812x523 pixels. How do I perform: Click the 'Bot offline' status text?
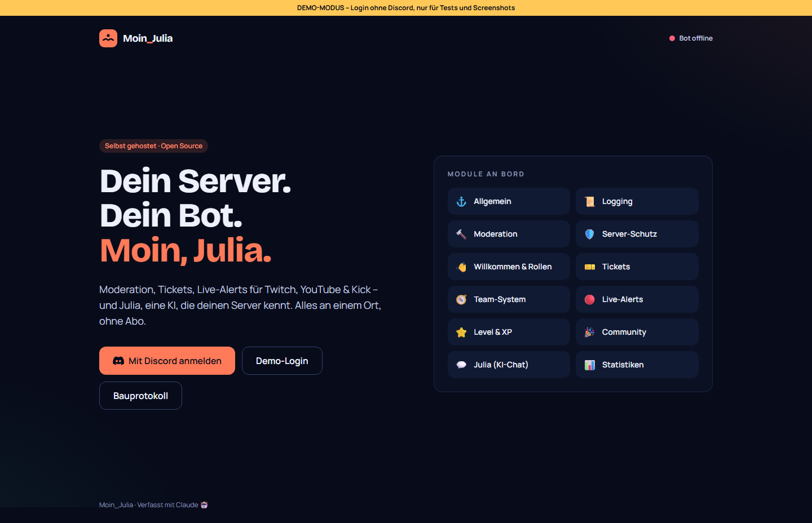(x=696, y=38)
